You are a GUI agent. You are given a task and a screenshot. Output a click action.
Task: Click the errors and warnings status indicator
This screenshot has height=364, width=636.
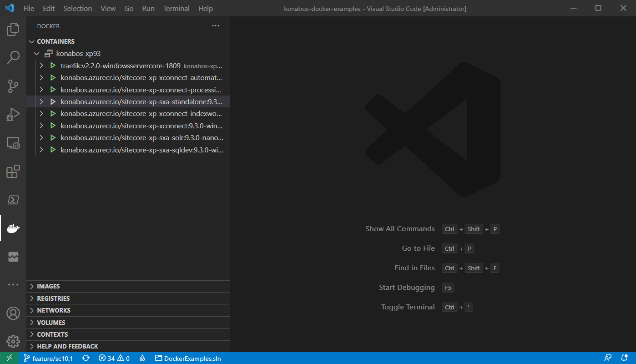coord(114,358)
